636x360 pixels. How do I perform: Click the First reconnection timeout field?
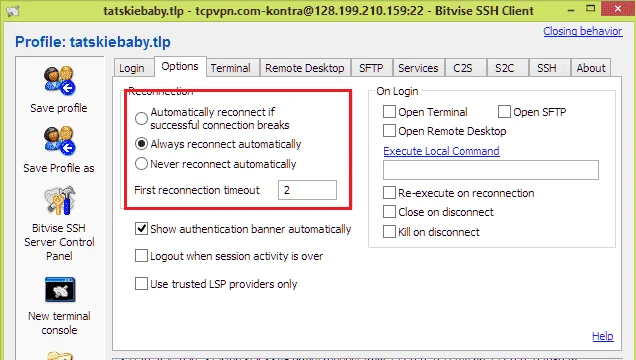(x=307, y=190)
